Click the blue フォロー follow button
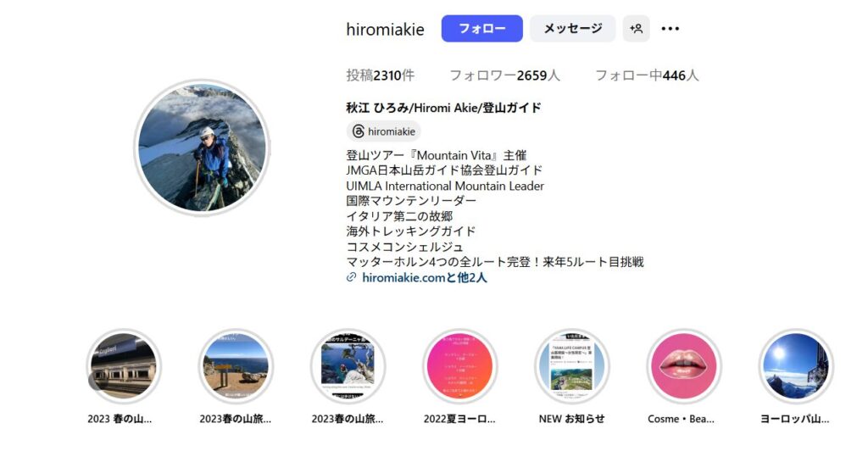Viewport: 868px width, 451px height. tap(481, 29)
